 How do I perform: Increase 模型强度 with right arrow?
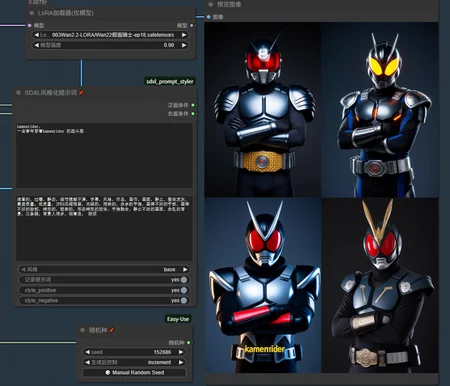tap(184, 45)
